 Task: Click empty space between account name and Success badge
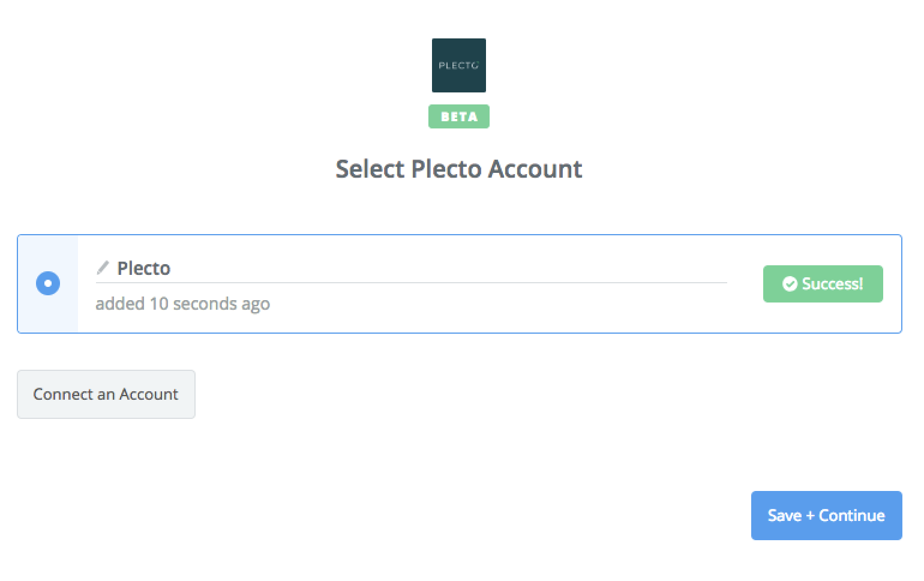click(x=745, y=284)
